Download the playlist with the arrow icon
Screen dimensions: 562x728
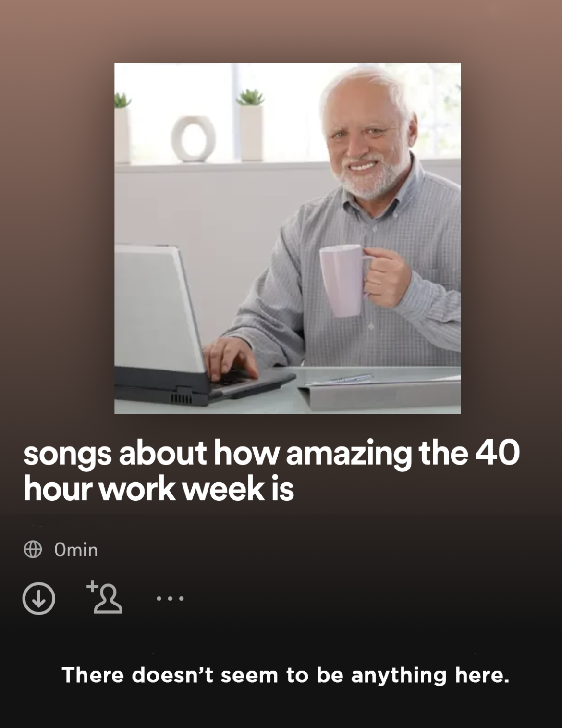click(x=39, y=598)
